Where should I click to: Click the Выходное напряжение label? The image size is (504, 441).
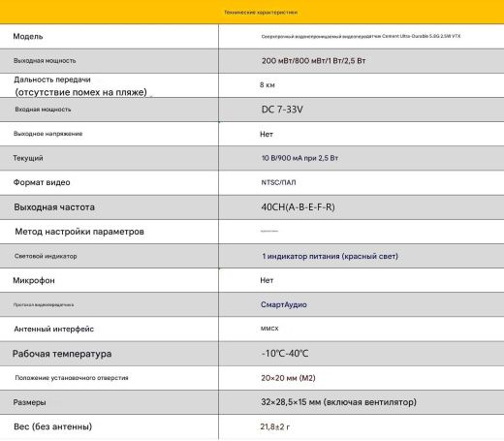click(47, 134)
